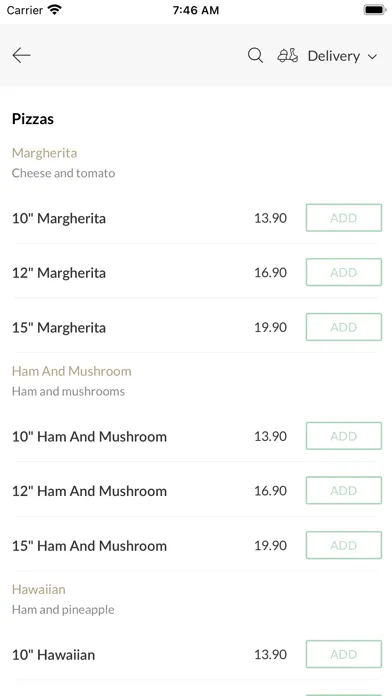Tap the delivery scooter icon
Viewport: 392px width, 696px height.
click(x=288, y=55)
